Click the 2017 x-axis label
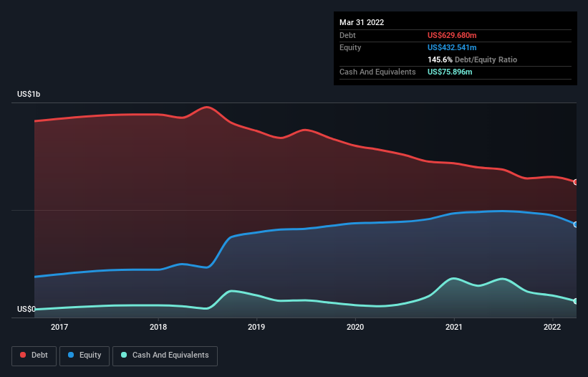This screenshot has width=588, height=377. point(59,327)
